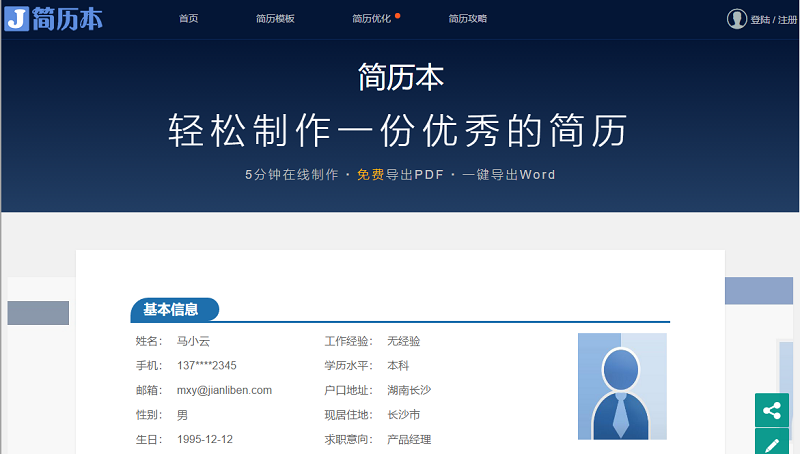
Task: Click the resume profile photo placeholder
Action: (621, 386)
